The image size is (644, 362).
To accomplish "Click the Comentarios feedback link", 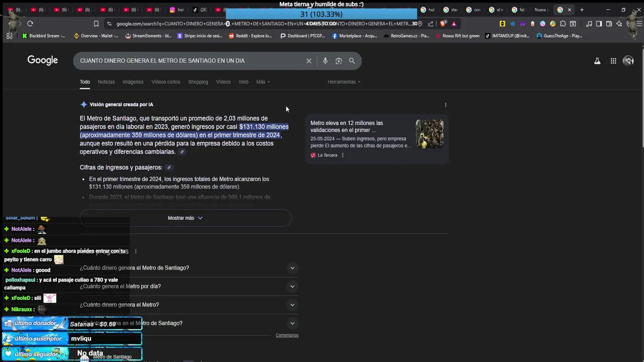I will (287, 335).
